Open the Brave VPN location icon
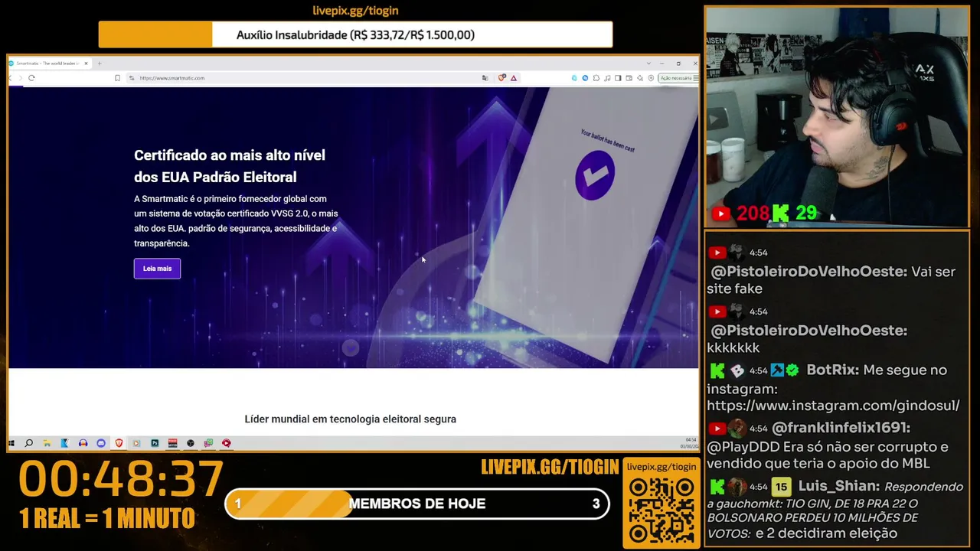The height and width of the screenshot is (551, 980). [x=651, y=78]
